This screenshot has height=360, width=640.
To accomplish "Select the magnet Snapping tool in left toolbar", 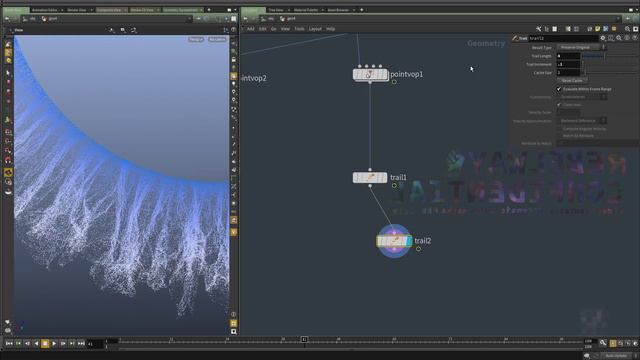I will click(8, 160).
